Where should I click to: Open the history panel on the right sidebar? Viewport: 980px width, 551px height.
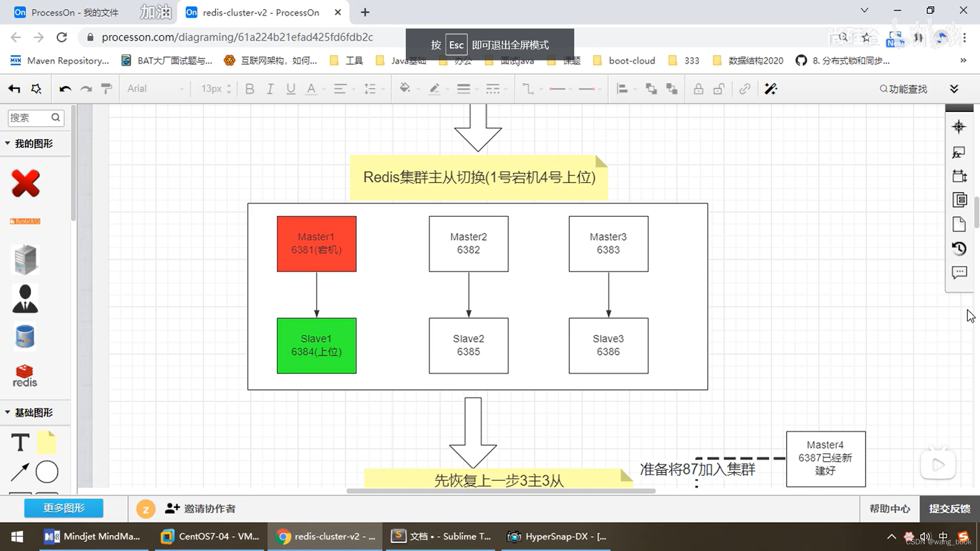(x=960, y=248)
